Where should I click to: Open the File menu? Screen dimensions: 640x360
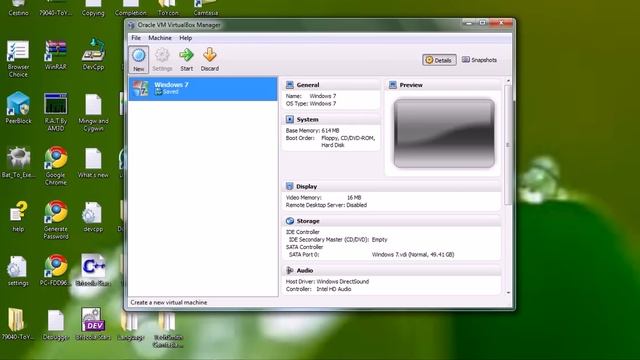coord(136,38)
